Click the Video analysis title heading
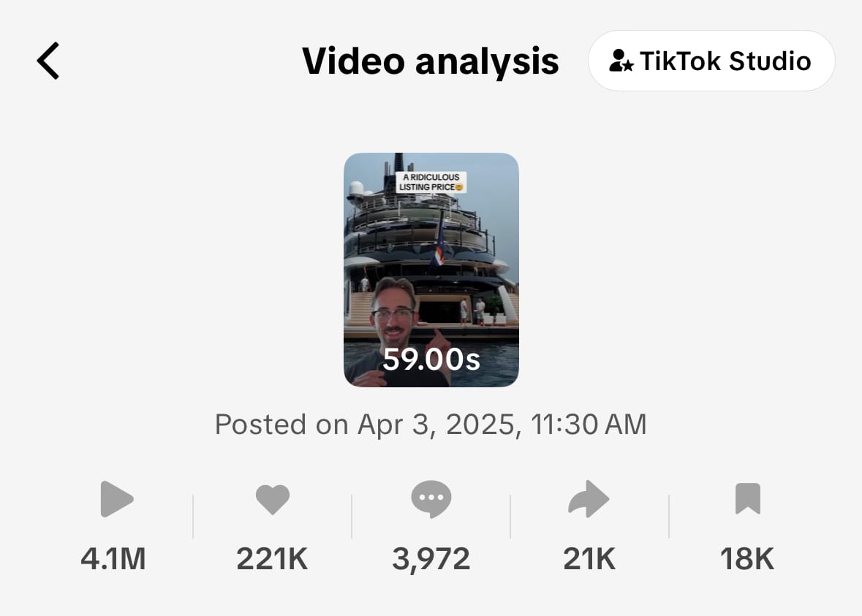Viewport: 862px width, 616px height. [431, 61]
